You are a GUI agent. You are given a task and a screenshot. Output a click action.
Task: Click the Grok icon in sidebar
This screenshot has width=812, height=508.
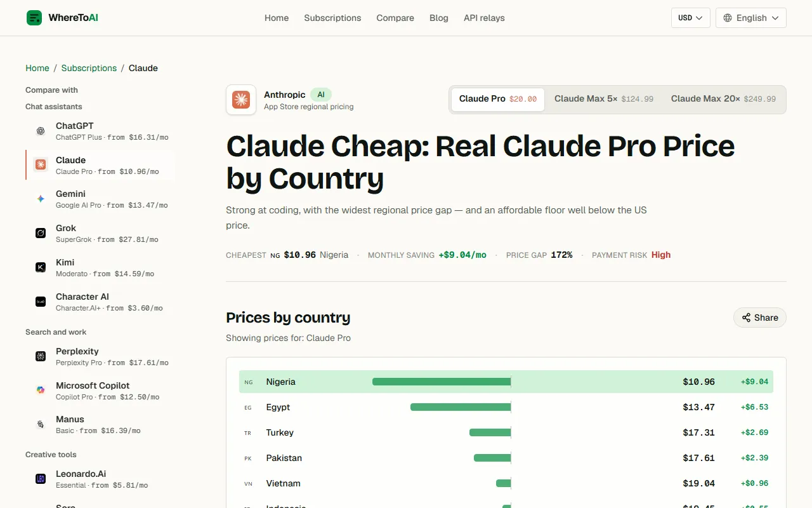(x=41, y=233)
